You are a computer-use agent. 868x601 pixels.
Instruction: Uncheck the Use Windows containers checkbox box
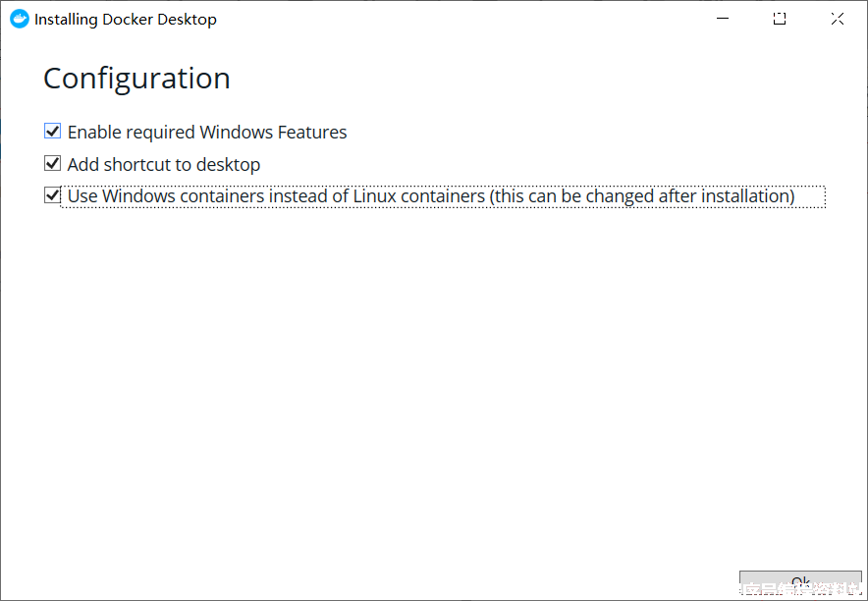53,195
